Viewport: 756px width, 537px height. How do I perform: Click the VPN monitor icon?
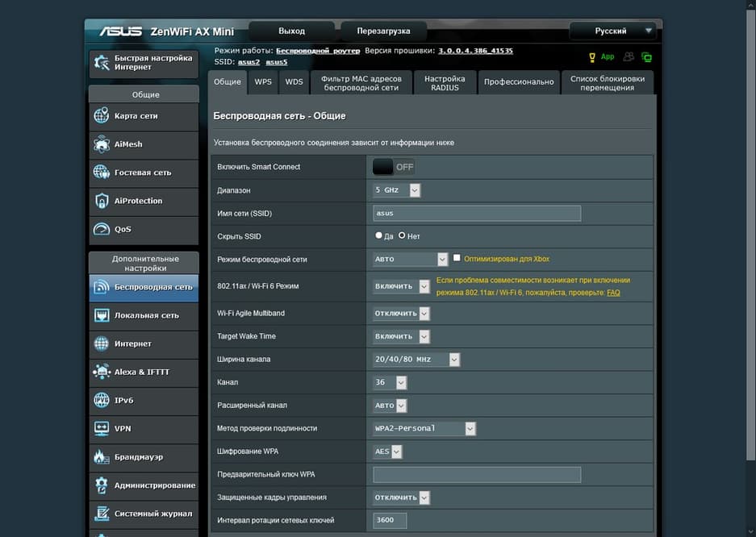click(x=102, y=429)
